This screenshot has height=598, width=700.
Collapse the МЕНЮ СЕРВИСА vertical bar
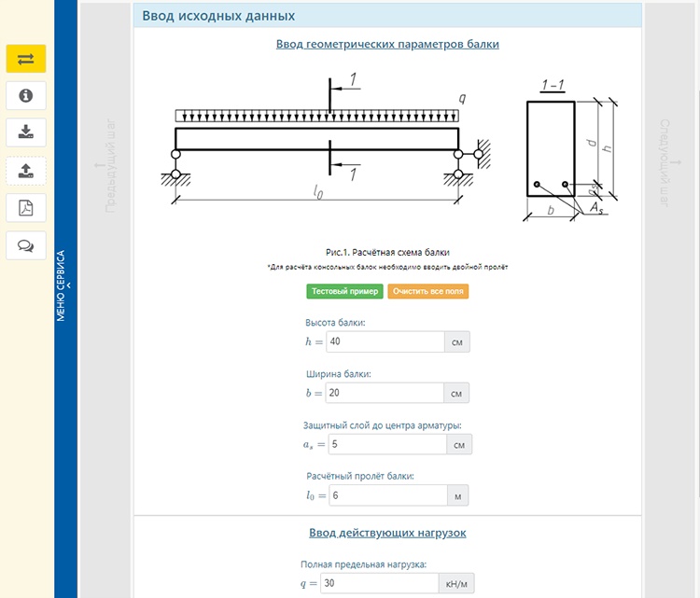[65, 285]
